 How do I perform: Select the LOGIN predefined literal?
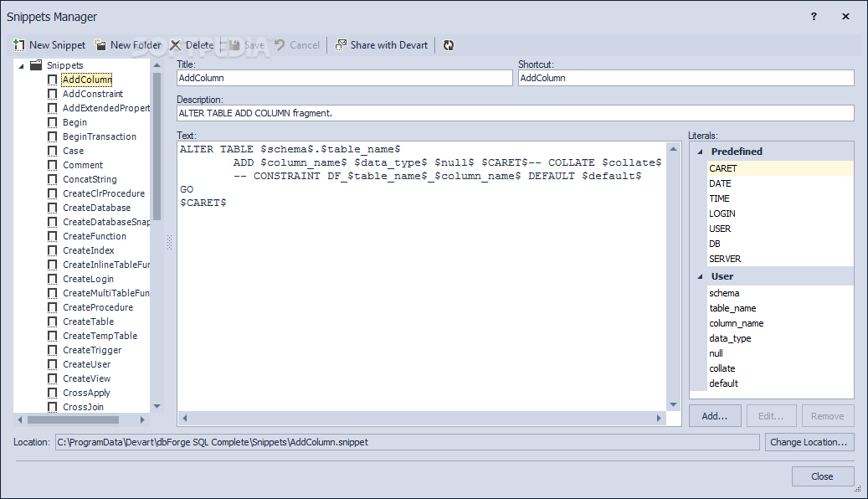(781, 213)
